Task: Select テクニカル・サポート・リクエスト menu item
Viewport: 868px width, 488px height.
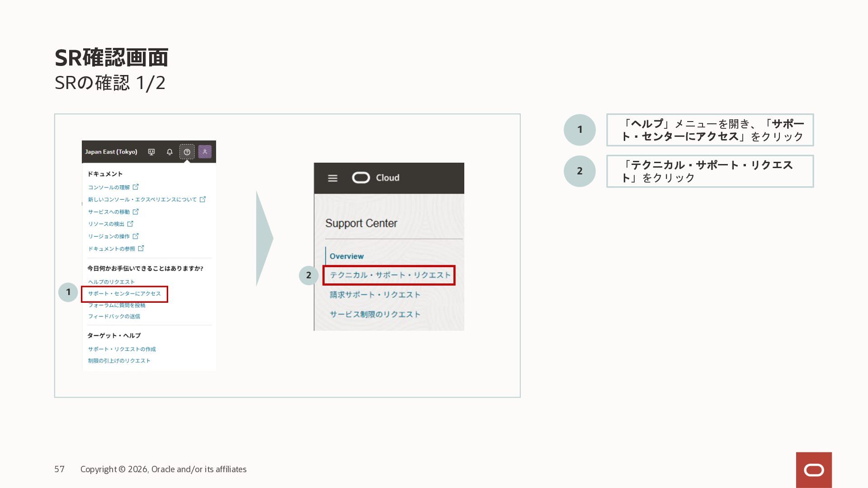Action: click(390, 275)
